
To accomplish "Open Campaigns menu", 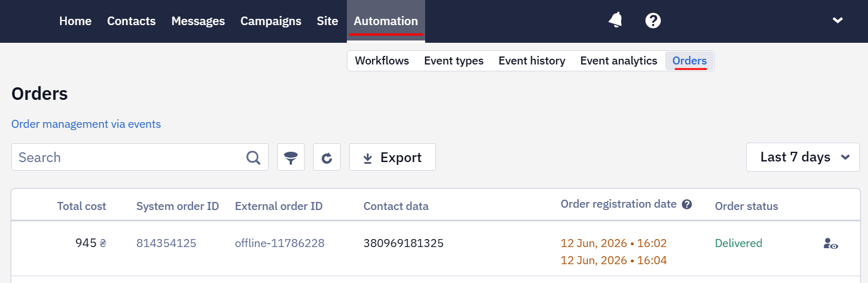I will (x=271, y=21).
